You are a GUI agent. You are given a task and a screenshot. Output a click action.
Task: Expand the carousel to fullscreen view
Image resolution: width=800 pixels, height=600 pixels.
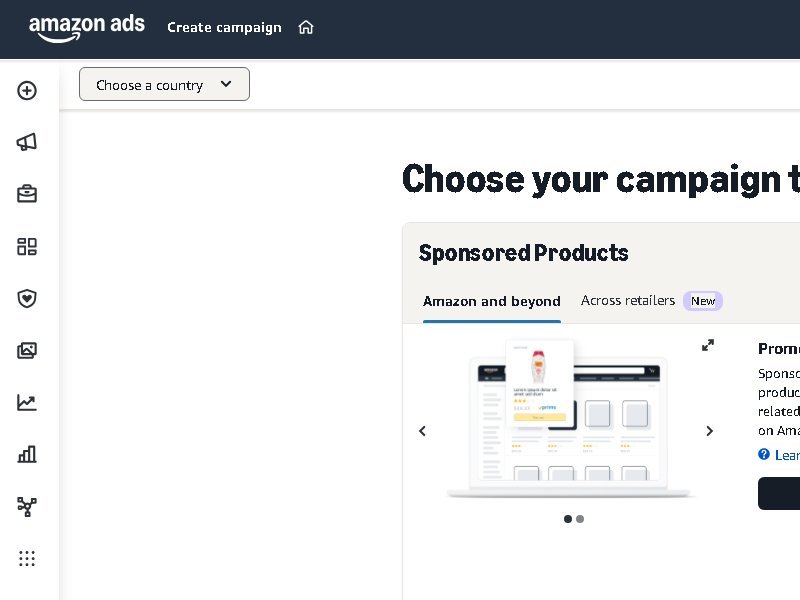pos(708,344)
